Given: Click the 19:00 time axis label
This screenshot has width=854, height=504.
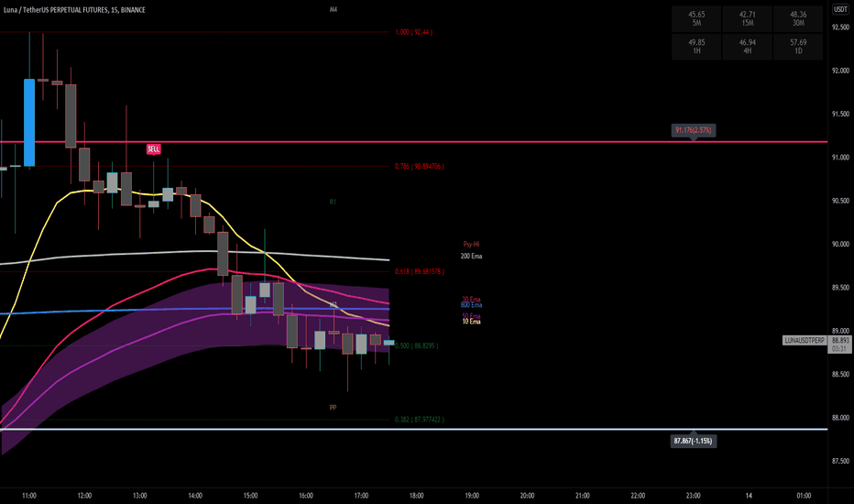Looking at the screenshot, I should point(472,495).
